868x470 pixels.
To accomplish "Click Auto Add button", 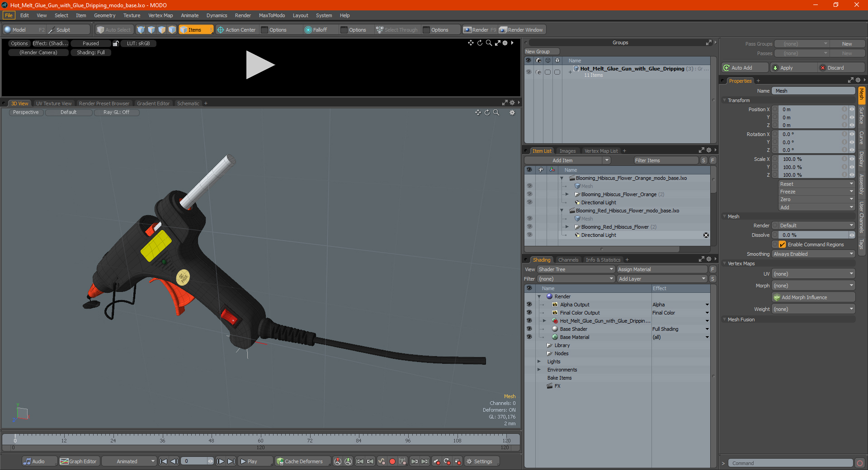I will pos(745,68).
